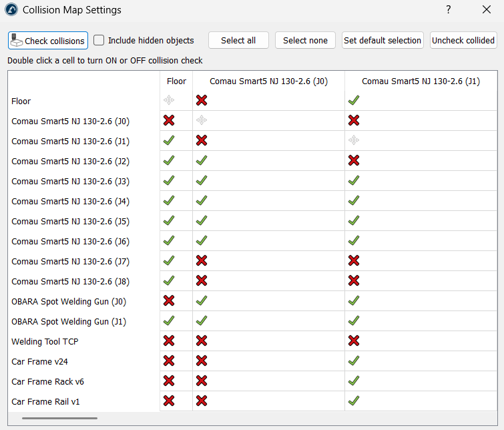The width and height of the screenshot is (504, 430).
Task: Toggle green check in Comau (J6) row, J0 column
Action: click(202, 240)
